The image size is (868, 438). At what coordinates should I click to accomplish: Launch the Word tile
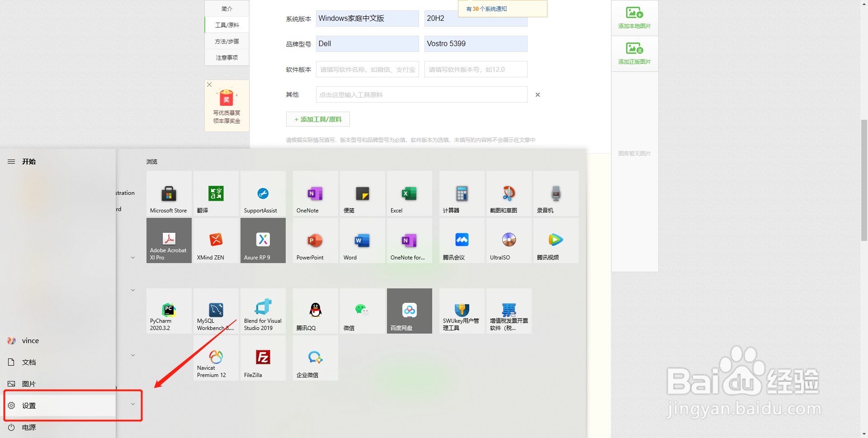tap(362, 240)
